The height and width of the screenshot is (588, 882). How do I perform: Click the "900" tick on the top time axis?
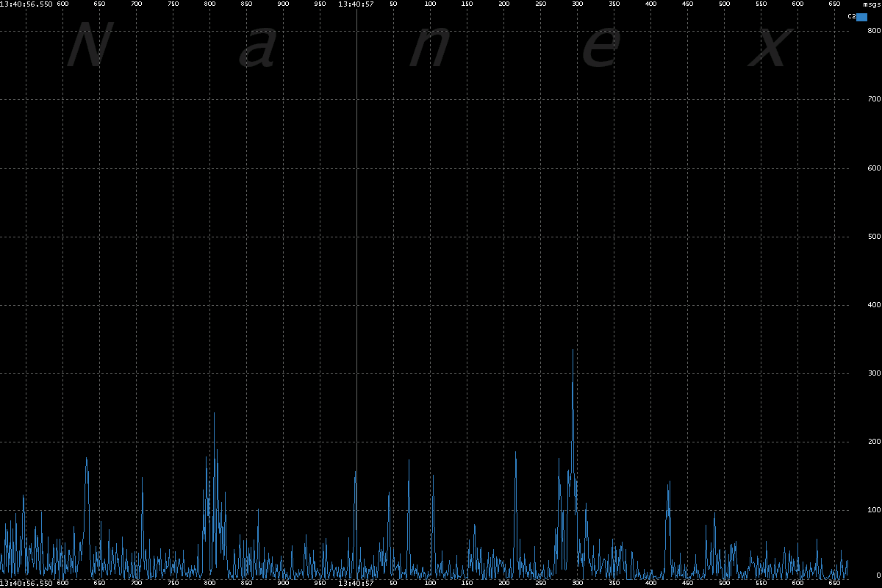(283, 4)
